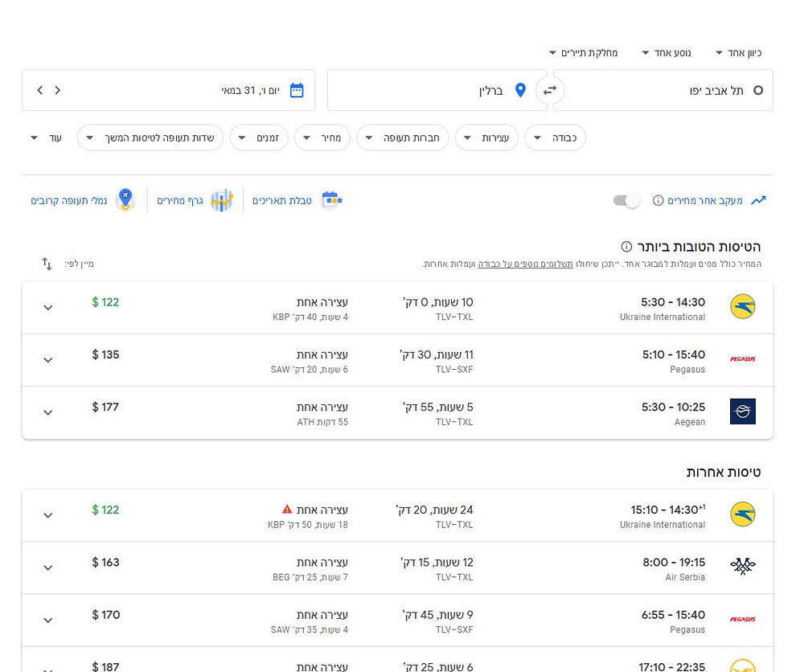The width and height of the screenshot is (788, 672).
Task: Swap origin and destination with the arrows icon
Action: pyautogui.click(x=550, y=90)
